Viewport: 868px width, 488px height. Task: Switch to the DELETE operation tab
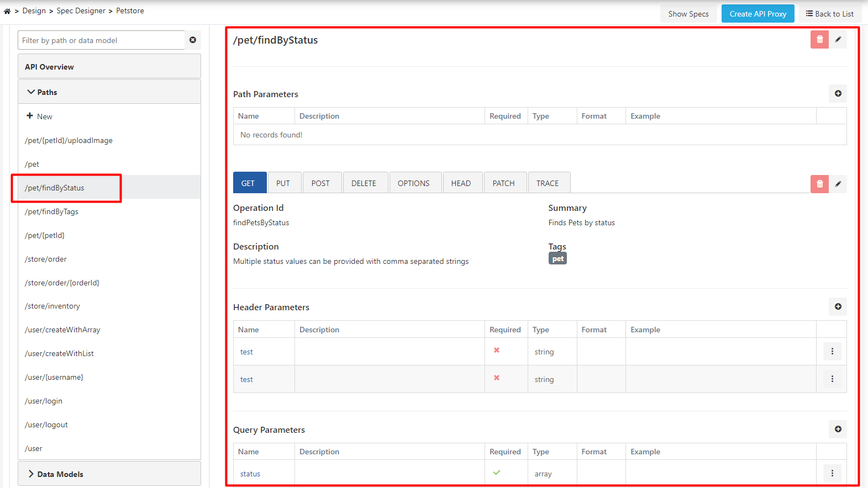click(x=364, y=183)
